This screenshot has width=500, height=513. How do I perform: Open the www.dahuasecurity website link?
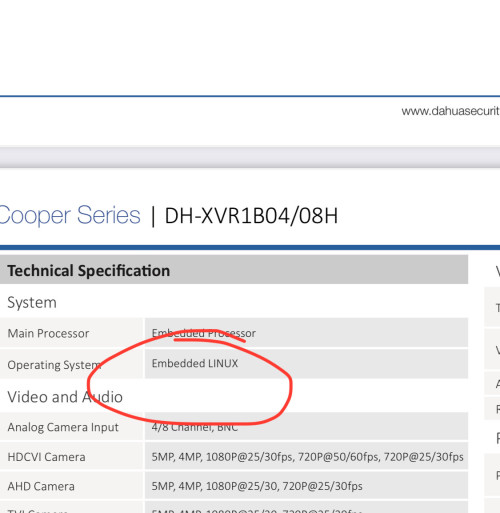click(x=451, y=111)
